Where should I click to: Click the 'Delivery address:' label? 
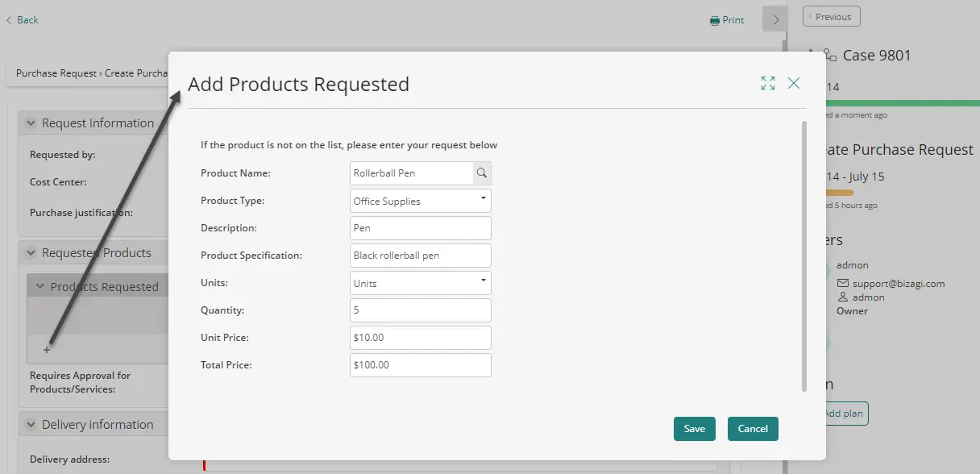[71, 459]
